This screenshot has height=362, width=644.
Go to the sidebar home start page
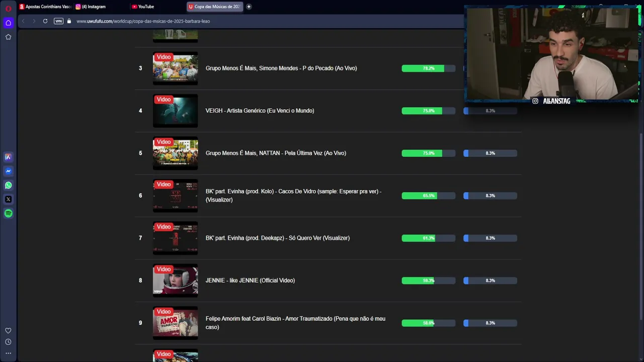[x=8, y=23]
